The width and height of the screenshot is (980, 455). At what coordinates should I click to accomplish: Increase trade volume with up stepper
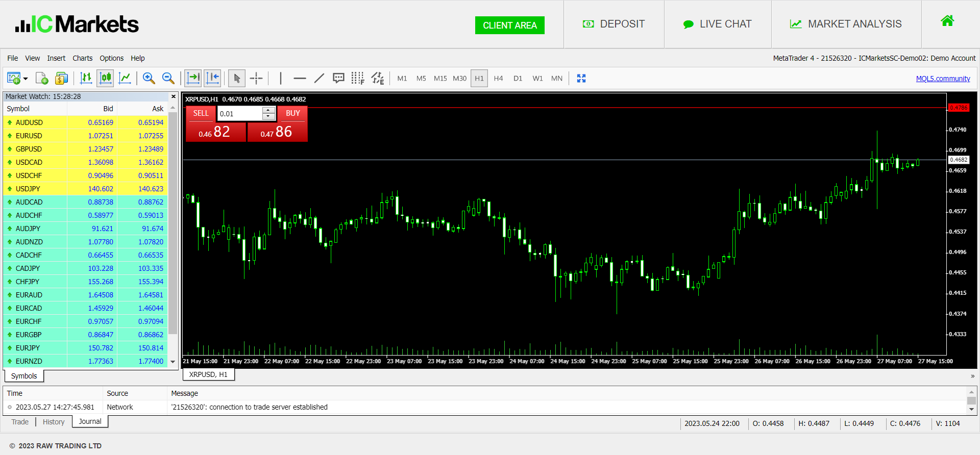pos(268,110)
